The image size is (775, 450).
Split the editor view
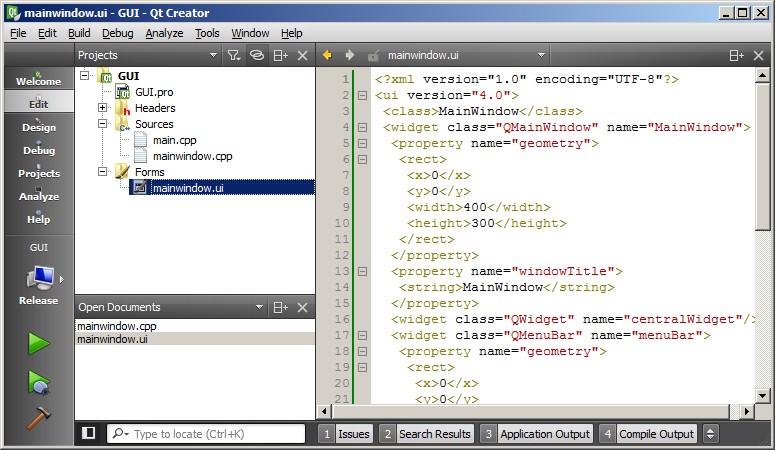coord(736,55)
